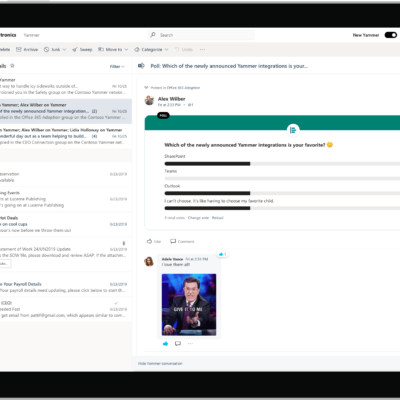The image size is (400, 400).
Task: Click the search magnifier icon
Action: (x=153, y=35)
